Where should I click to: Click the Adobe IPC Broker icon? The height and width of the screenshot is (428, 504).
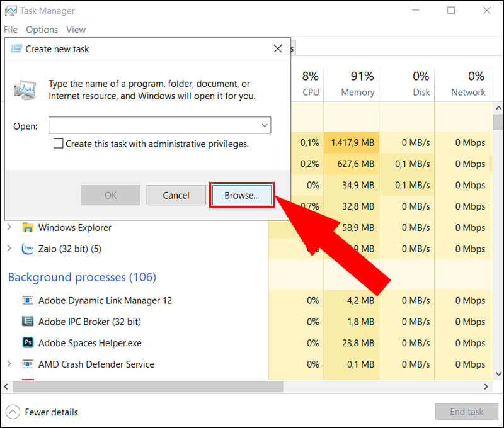[28, 321]
